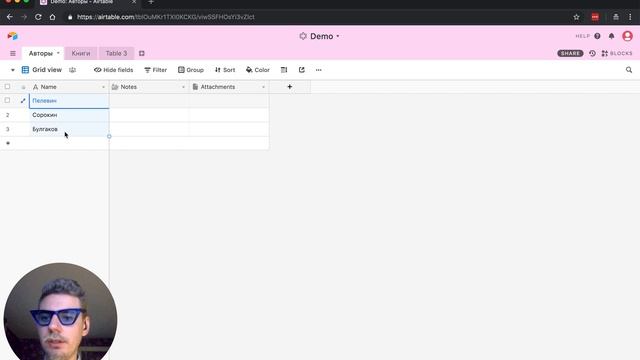Click the address bar URL
Screen dimensions: 640x360
tap(166, 17)
